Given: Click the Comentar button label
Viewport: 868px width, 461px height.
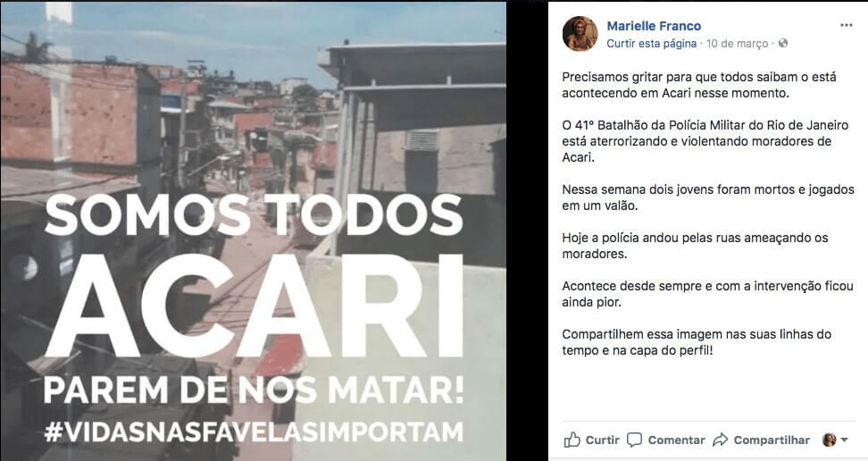Looking at the screenshot, I should pyautogui.click(x=677, y=440).
